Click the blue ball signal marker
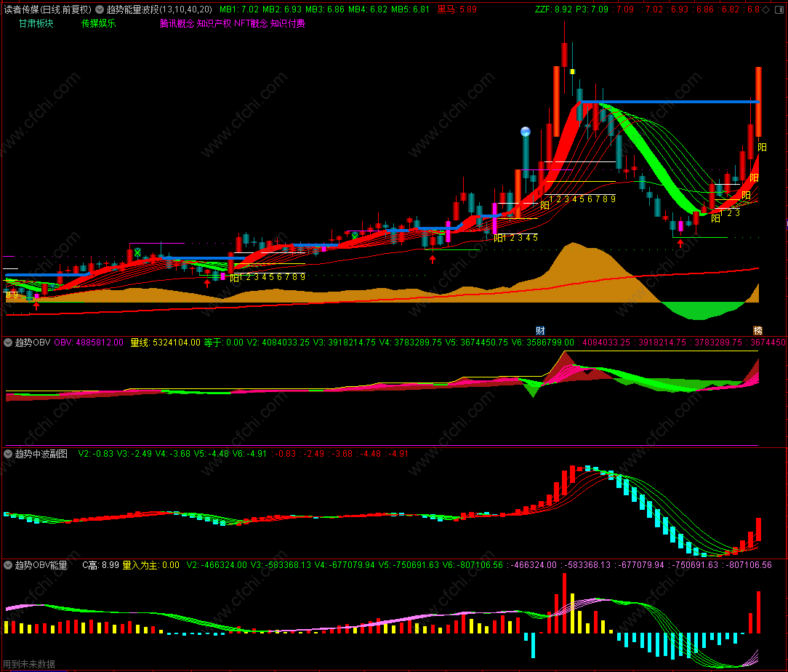 coord(526,132)
